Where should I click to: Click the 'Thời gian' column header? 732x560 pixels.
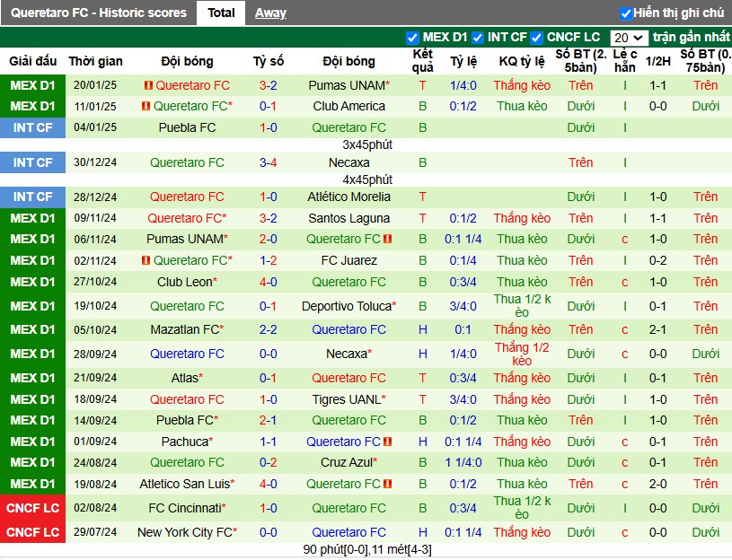pyautogui.click(x=95, y=61)
